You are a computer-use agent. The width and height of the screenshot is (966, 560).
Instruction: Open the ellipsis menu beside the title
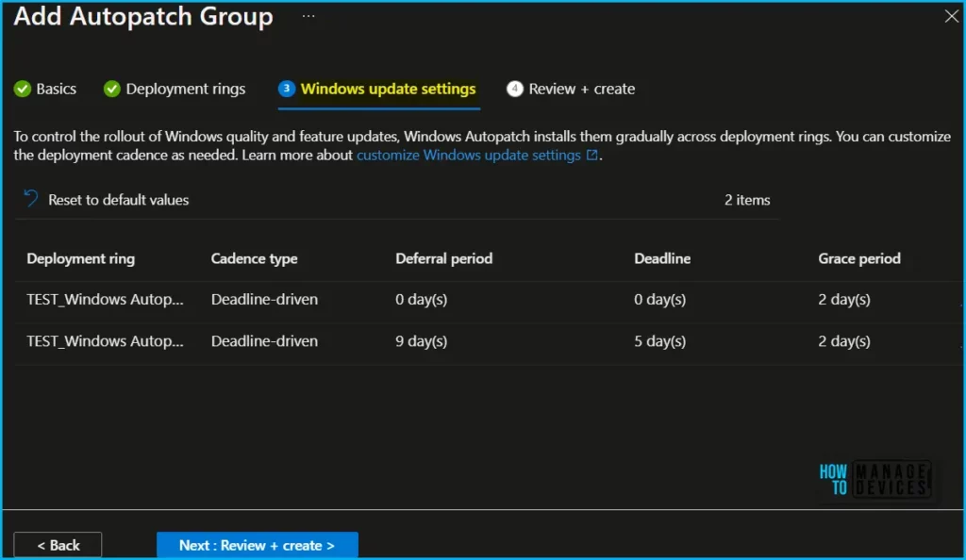point(308,17)
